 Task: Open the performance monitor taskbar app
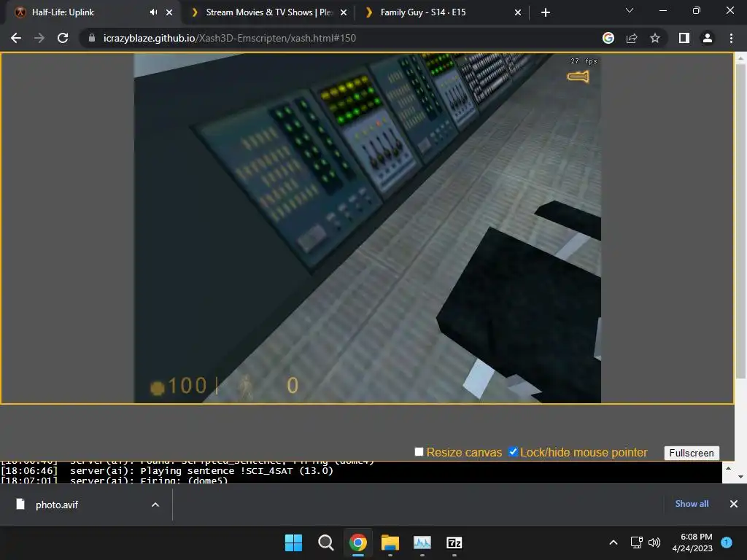[422, 542]
